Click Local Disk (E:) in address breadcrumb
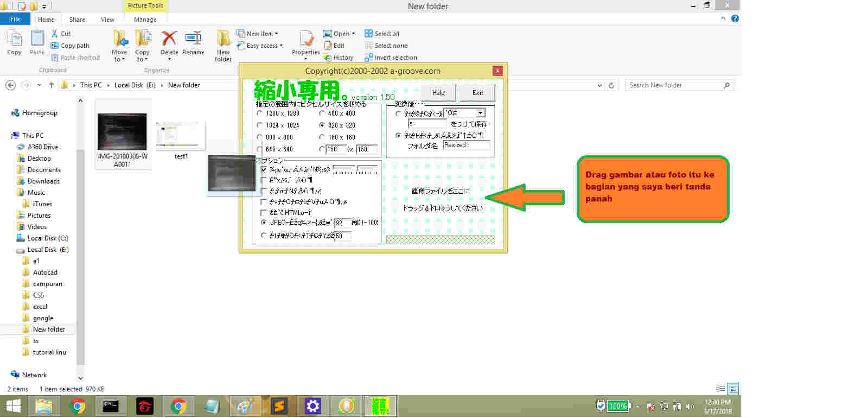This screenshot has height=418, width=868. [x=135, y=85]
